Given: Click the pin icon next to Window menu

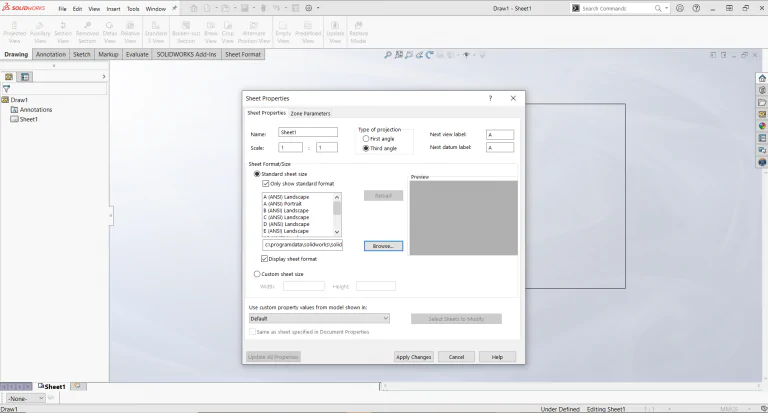Looking at the screenshot, I should pos(174,8).
